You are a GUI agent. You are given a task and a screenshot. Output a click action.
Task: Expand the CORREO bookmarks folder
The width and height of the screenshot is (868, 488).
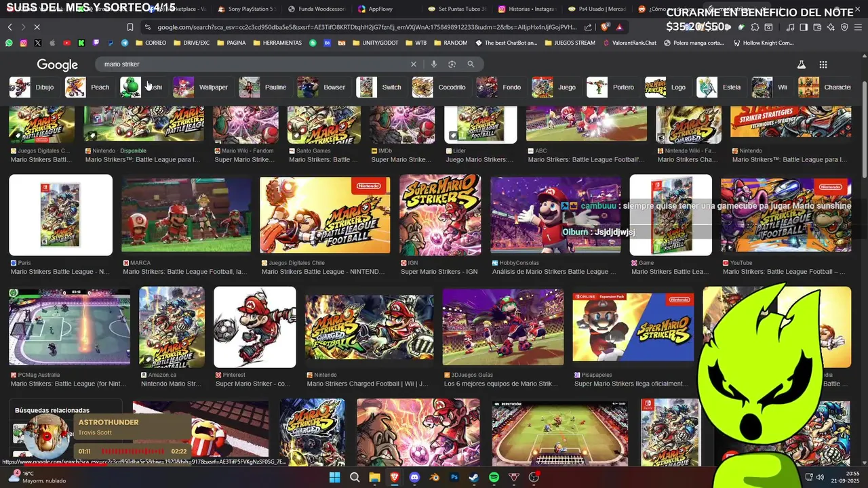[x=151, y=43]
